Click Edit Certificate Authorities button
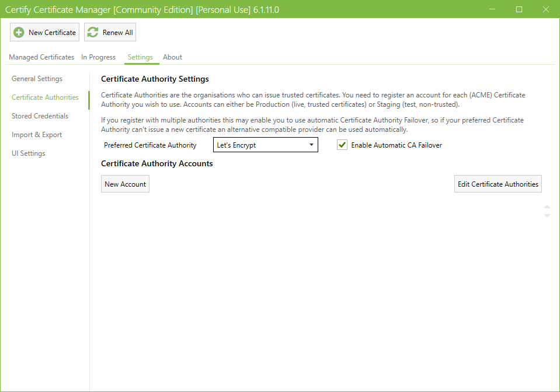This screenshot has height=392, width=560. point(498,184)
